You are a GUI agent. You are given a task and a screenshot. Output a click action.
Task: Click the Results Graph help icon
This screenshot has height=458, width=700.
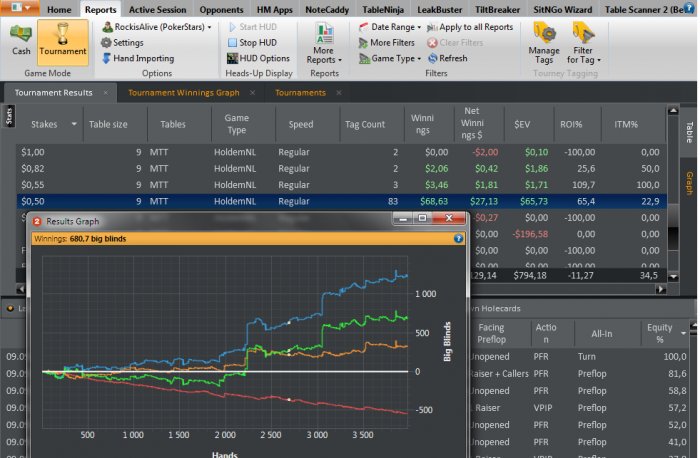(x=458, y=240)
